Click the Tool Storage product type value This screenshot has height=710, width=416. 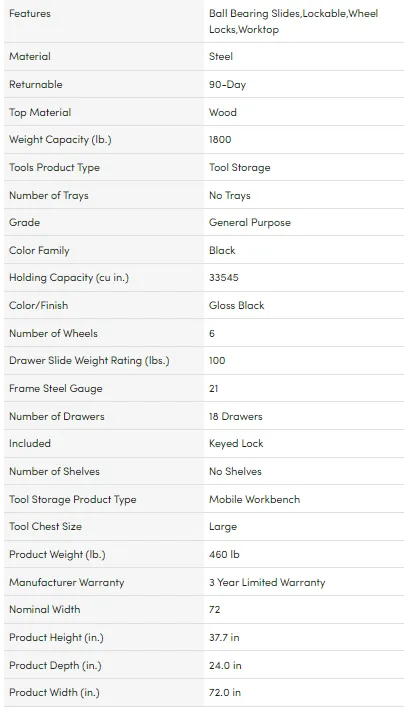(239, 168)
